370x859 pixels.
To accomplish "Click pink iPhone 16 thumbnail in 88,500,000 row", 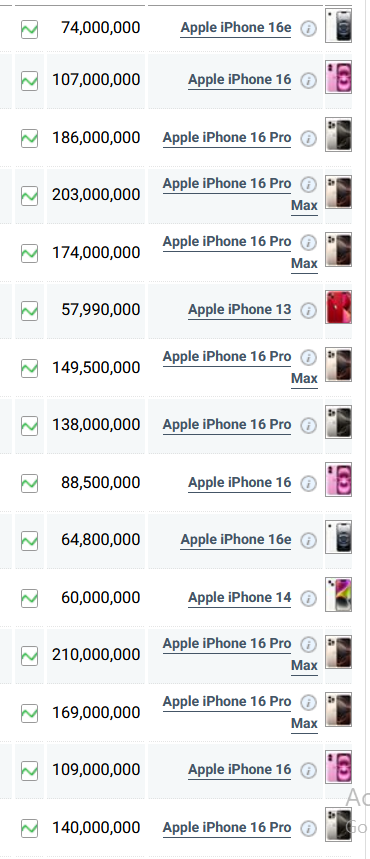I will tap(338, 479).
